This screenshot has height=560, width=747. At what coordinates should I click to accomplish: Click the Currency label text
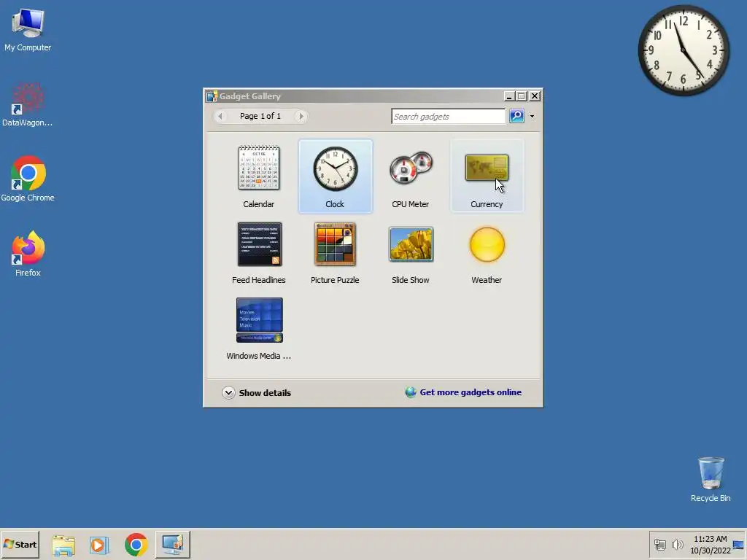[487, 204]
